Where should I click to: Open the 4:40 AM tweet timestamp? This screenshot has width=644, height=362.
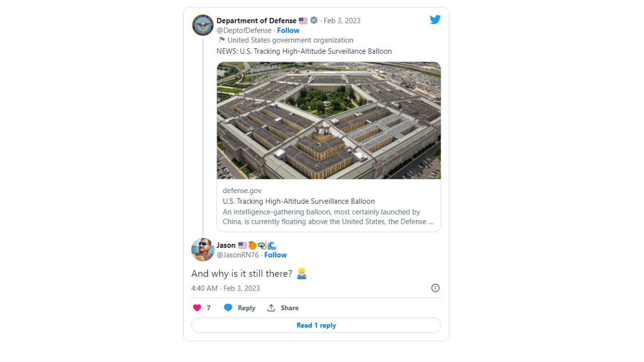click(225, 288)
